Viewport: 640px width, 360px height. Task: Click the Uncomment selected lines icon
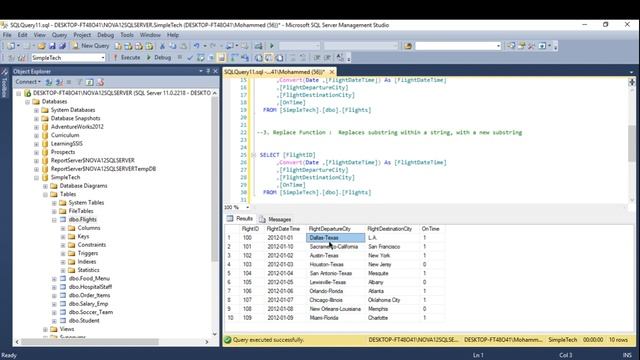[302, 58]
